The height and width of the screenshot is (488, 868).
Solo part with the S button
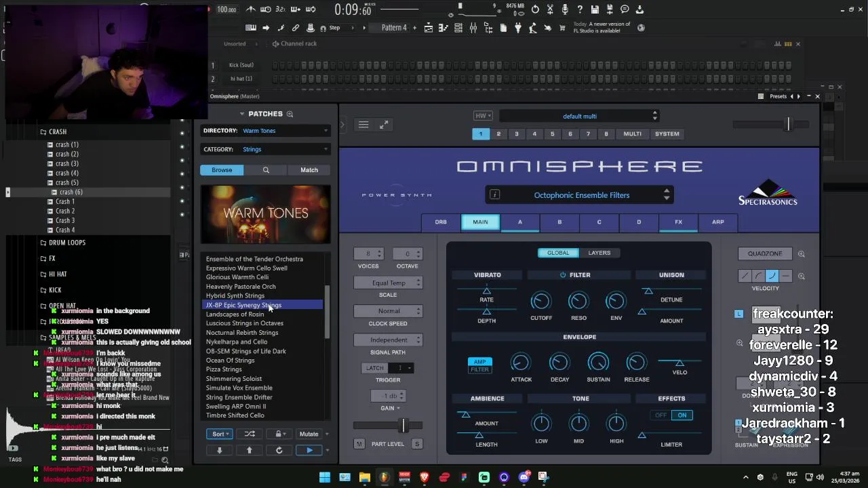(x=417, y=444)
